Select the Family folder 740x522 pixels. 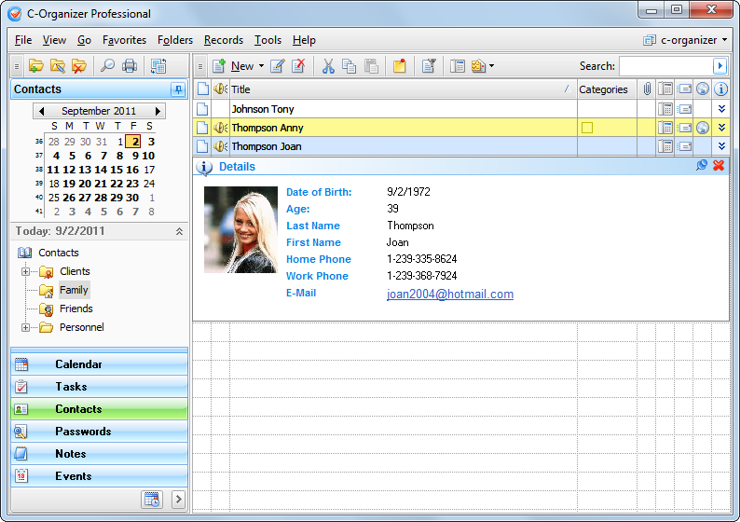tap(74, 290)
